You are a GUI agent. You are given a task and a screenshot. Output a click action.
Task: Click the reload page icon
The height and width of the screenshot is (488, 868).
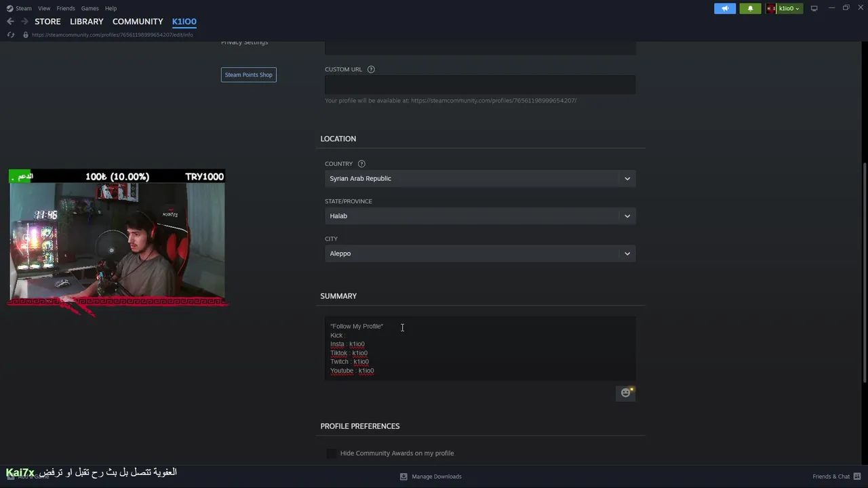coord(10,35)
